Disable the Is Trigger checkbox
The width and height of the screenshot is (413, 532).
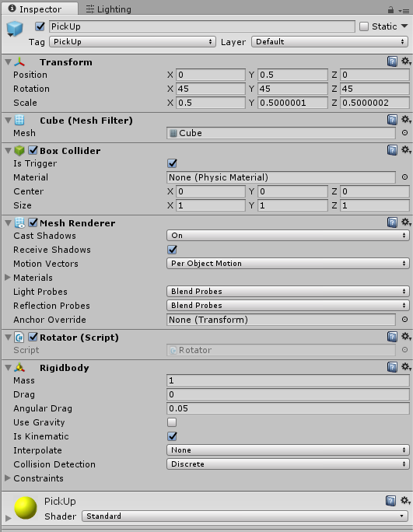pos(172,163)
